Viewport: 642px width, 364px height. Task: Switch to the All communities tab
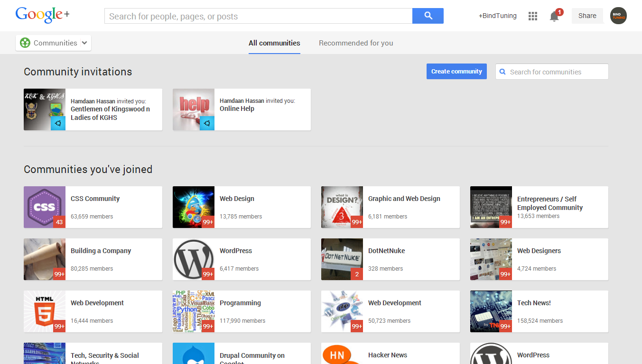274,43
